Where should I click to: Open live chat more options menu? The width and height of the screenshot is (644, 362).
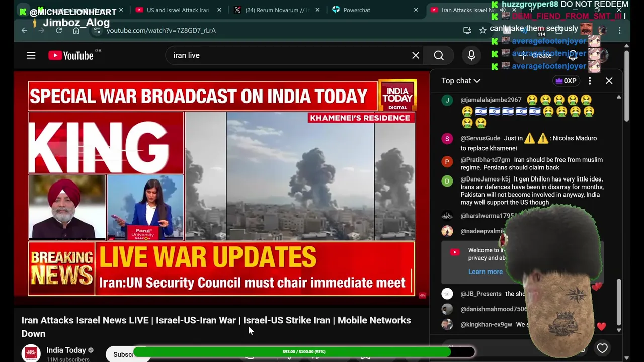point(590,81)
